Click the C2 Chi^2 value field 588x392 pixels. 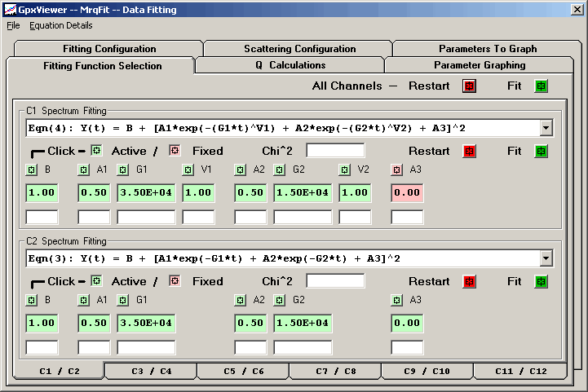point(335,280)
